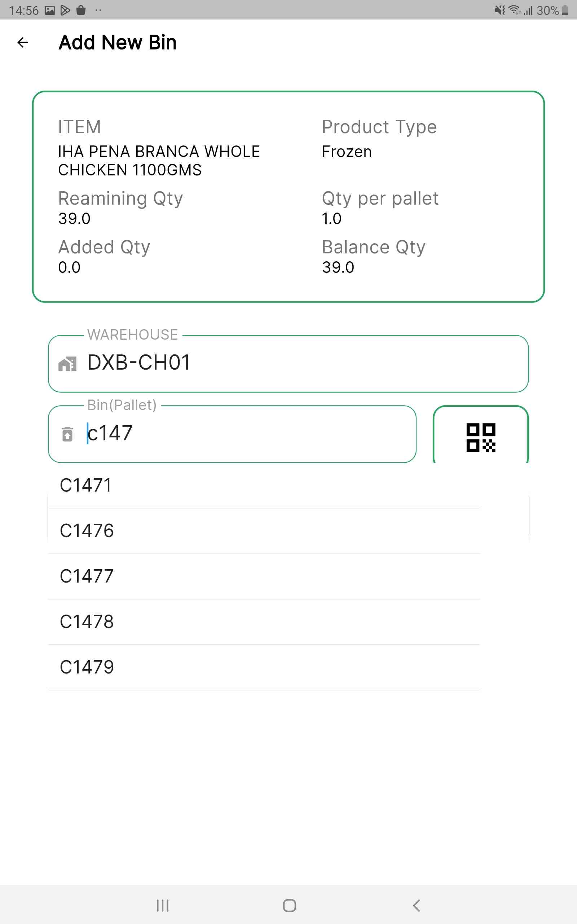This screenshot has height=924, width=577.
Task: Tap the bin trash icon in pallet field
Action: tap(67, 434)
